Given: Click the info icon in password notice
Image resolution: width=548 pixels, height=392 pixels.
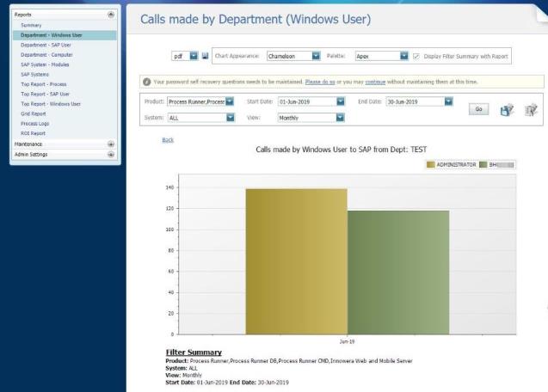Looking at the screenshot, I should click(x=146, y=82).
